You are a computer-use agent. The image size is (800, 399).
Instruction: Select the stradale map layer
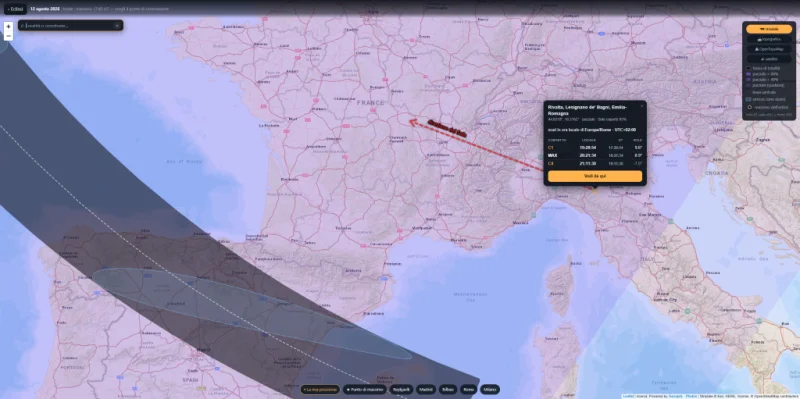769,29
